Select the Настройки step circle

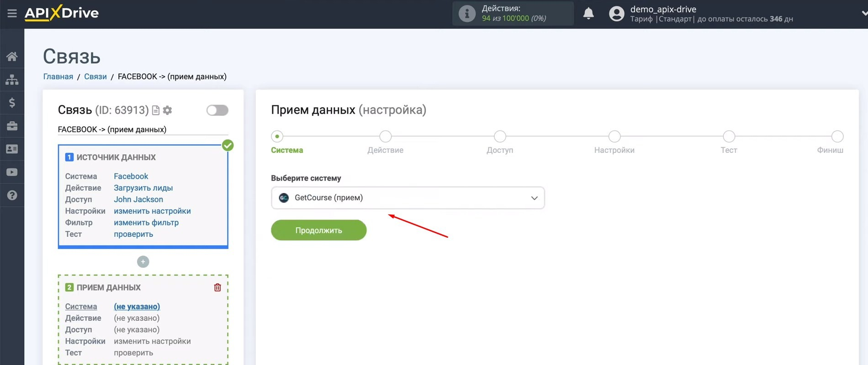(614, 136)
